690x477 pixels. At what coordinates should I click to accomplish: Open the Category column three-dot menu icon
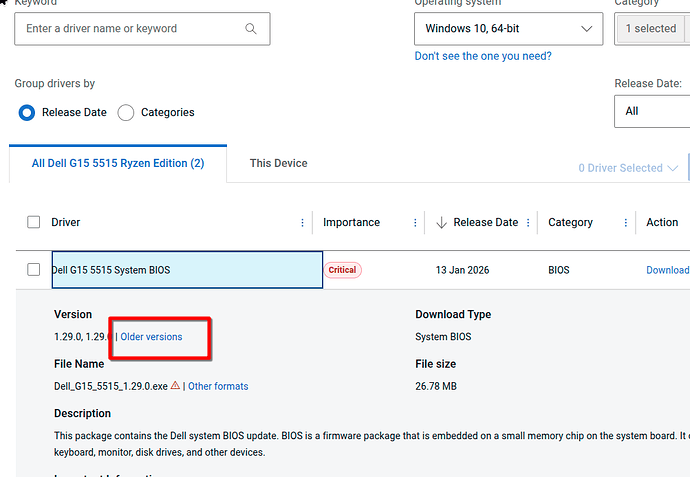click(626, 223)
